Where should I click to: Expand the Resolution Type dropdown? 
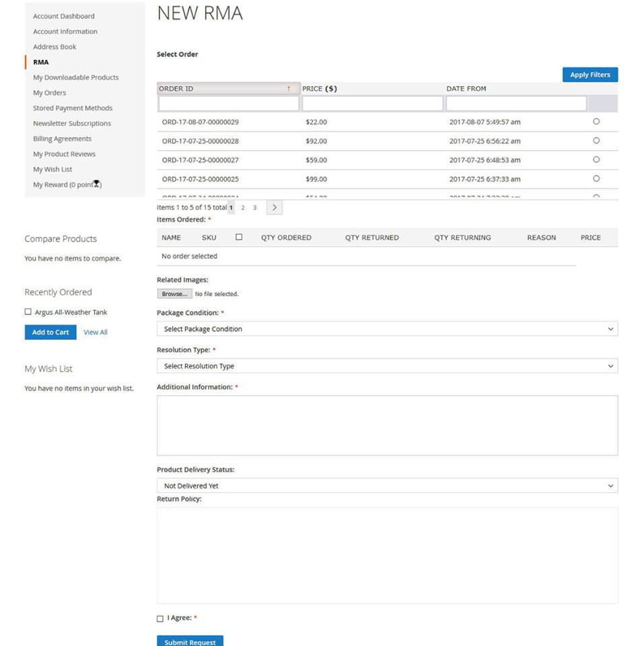pos(387,366)
